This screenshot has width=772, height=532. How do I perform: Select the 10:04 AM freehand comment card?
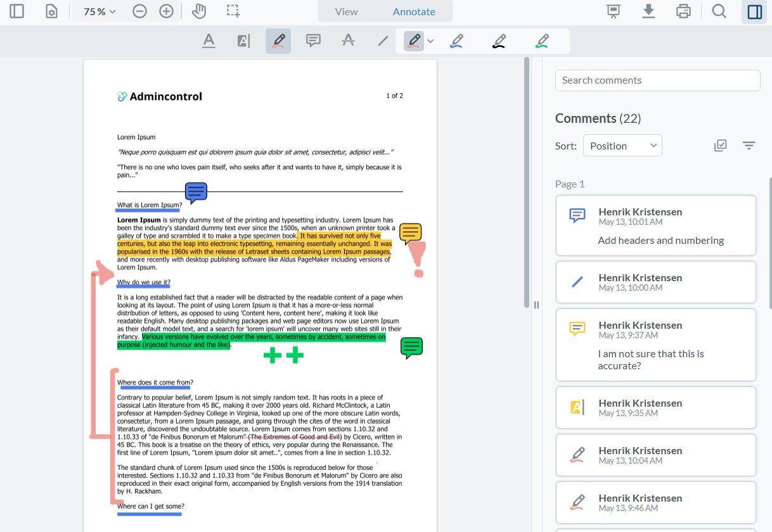(x=656, y=455)
